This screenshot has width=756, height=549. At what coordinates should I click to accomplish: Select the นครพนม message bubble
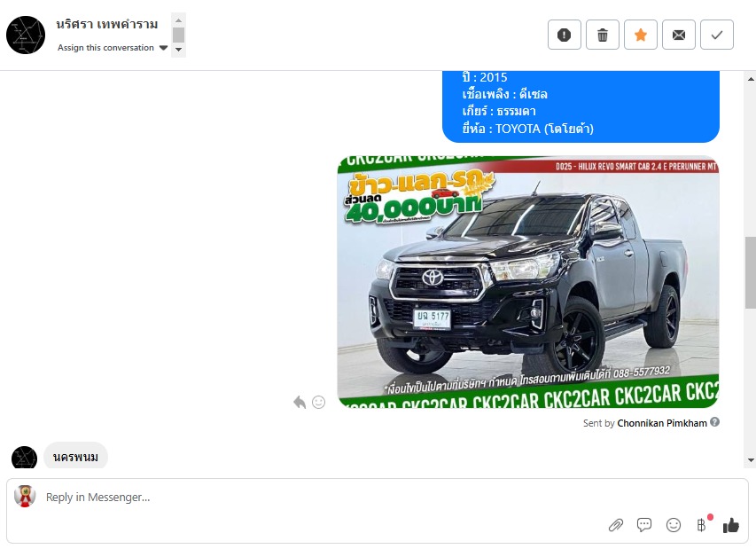tap(75, 457)
